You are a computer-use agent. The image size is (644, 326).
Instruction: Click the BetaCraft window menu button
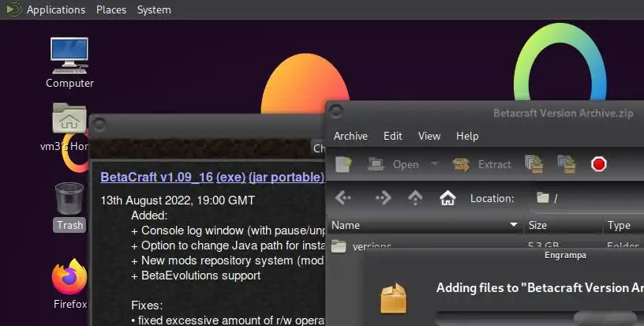pos(99,125)
